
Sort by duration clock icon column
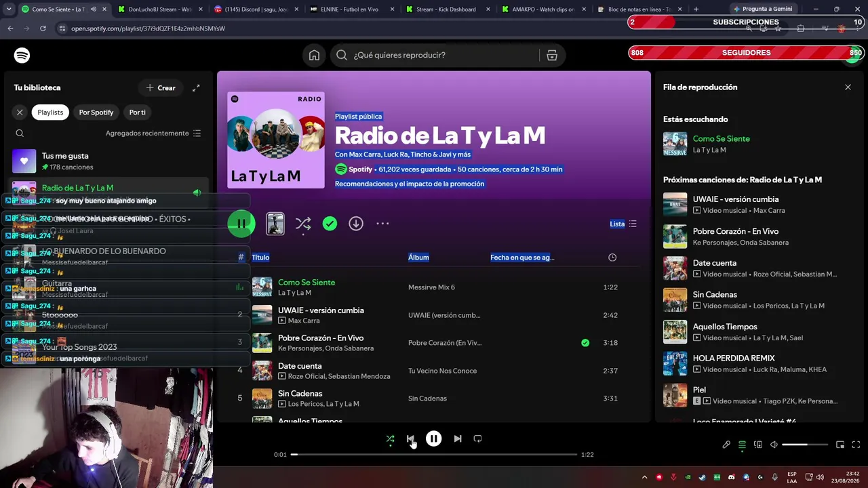[612, 258]
